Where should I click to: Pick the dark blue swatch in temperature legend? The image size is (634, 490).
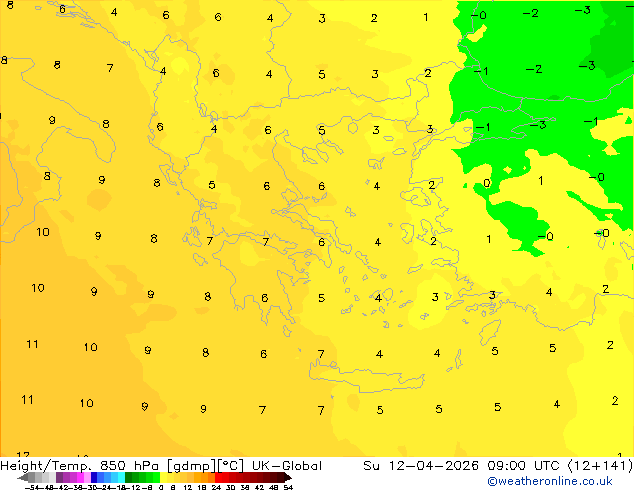[x=94, y=477]
